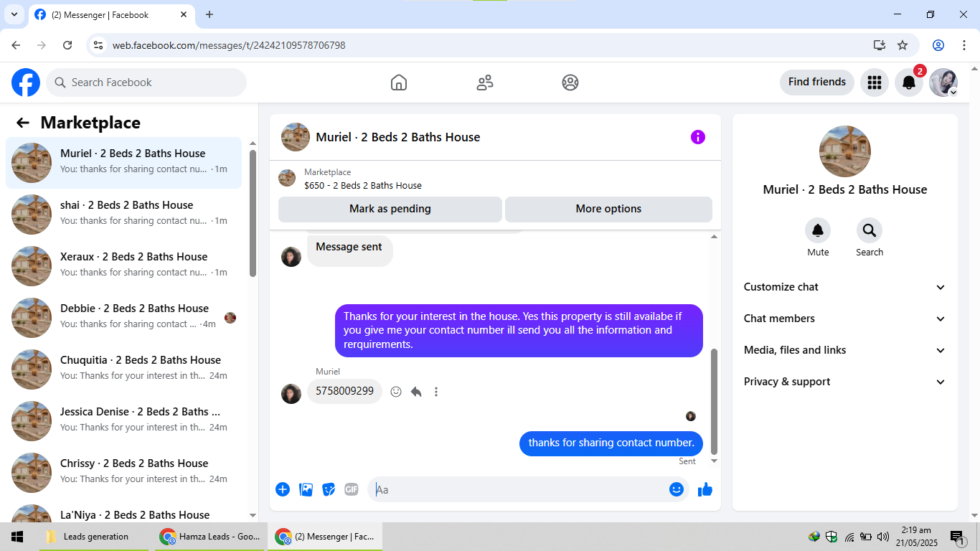980x551 pixels.
Task: Open Chrissy conversation in chat list
Action: [124, 473]
